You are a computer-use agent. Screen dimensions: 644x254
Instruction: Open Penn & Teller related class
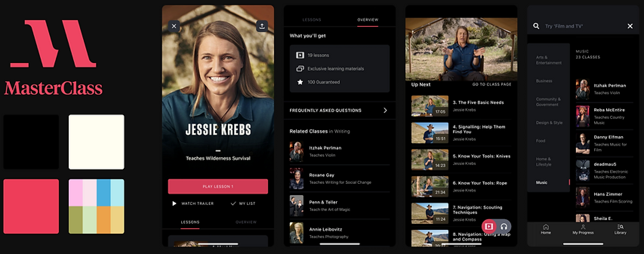pos(339,206)
